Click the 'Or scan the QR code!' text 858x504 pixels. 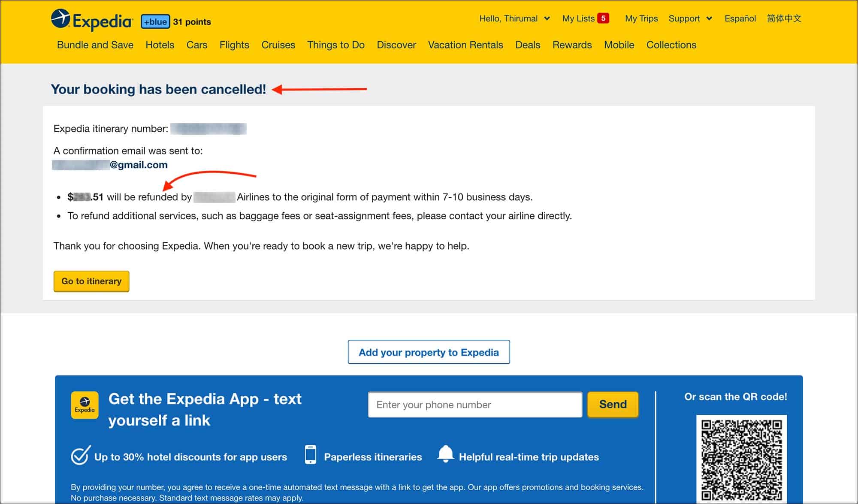736,397
